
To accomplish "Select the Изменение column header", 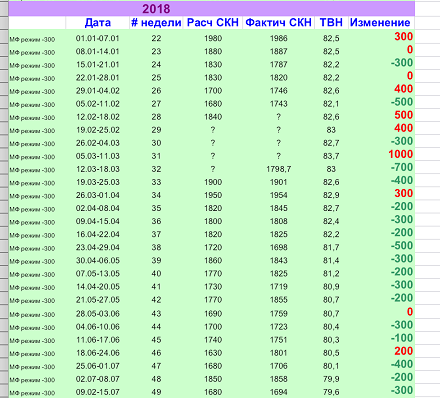I will [x=380, y=23].
